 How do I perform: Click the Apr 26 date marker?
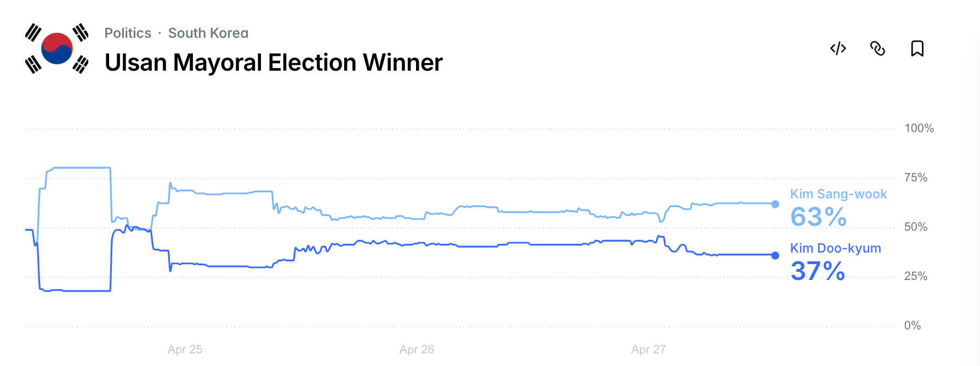point(417,350)
